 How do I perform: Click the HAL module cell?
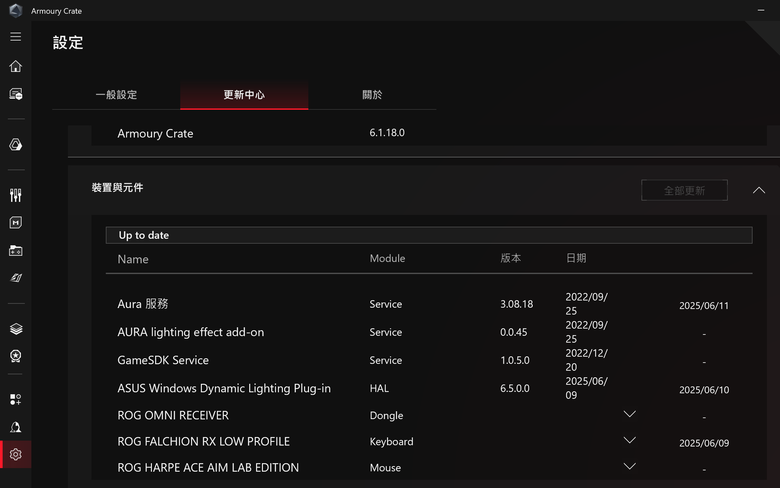[x=379, y=389]
